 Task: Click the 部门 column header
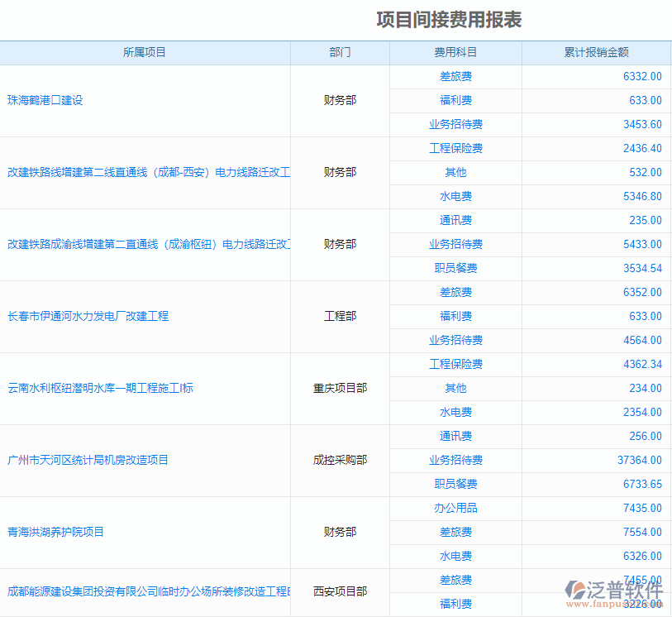(339, 52)
